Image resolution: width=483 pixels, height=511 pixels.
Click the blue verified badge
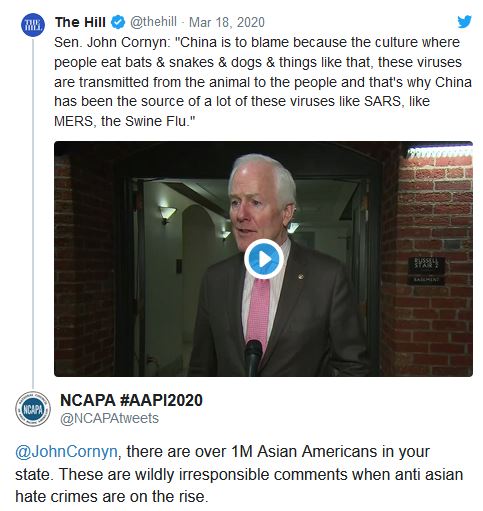pyautogui.click(x=118, y=22)
